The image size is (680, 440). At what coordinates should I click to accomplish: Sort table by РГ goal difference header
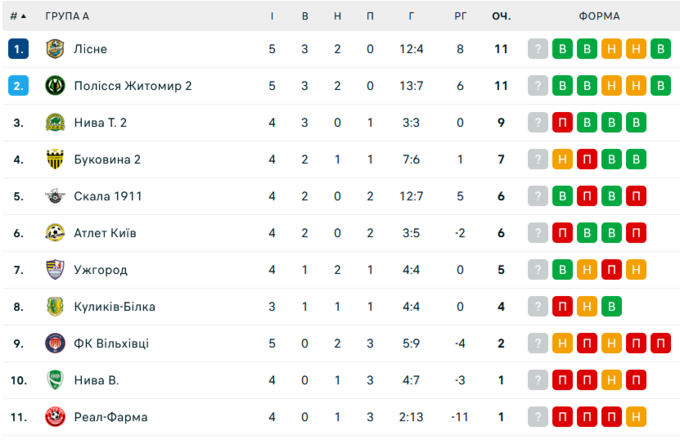(460, 16)
